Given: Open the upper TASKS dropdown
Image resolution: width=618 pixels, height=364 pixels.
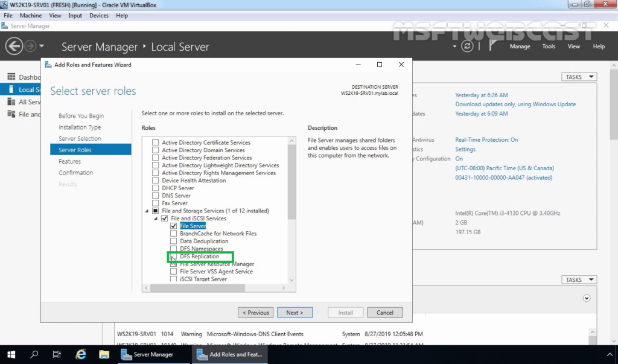Looking at the screenshot, I should click(x=579, y=77).
